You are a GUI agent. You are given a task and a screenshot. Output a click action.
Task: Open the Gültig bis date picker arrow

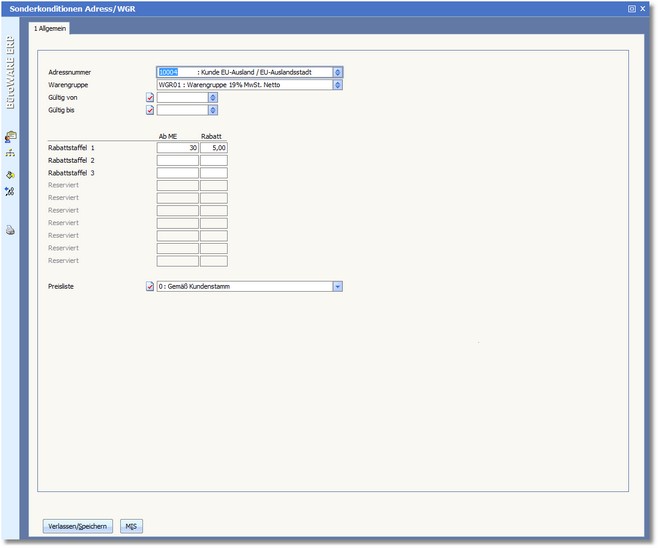click(x=213, y=111)
